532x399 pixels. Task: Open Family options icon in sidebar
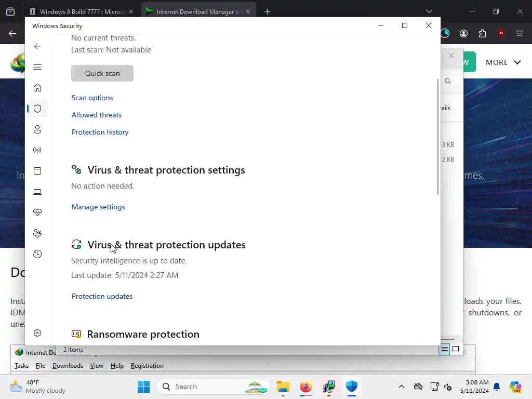click(x=37, y=233)
